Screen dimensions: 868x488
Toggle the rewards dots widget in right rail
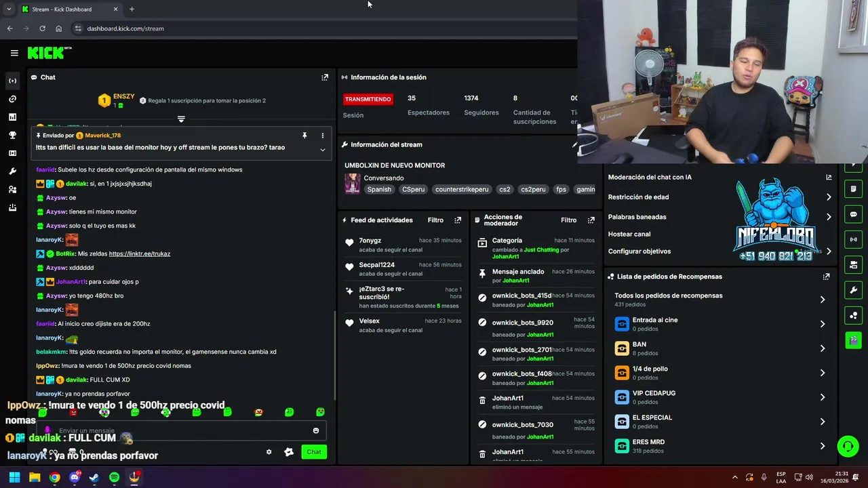click(x=853, y=315)
